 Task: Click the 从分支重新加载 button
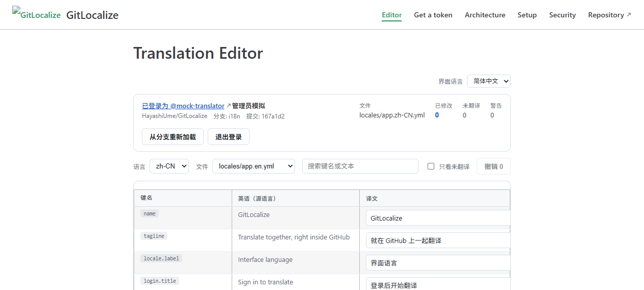click(172, 137)
